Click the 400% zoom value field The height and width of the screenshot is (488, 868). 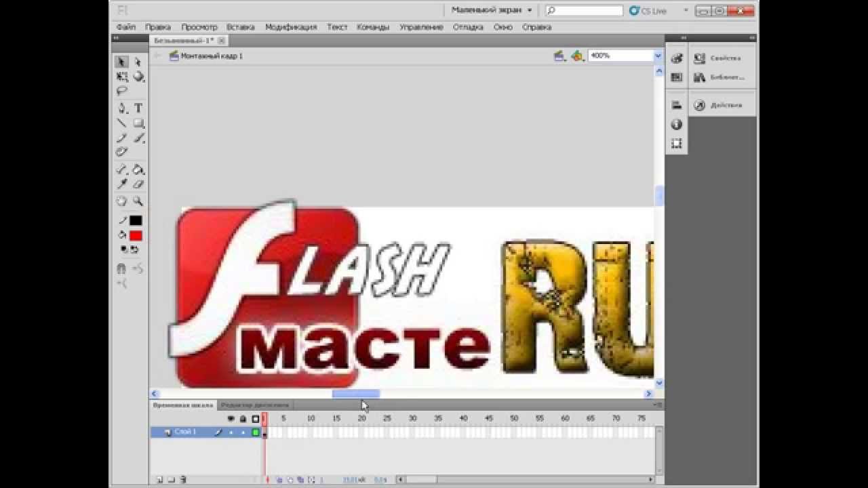[x=620, y=56]
